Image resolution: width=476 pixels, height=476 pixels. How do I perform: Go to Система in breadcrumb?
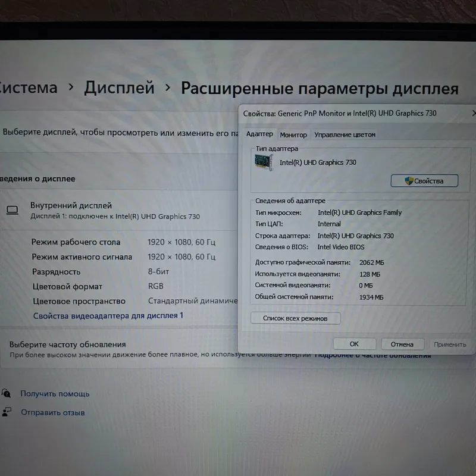click(x=28, y=87)
